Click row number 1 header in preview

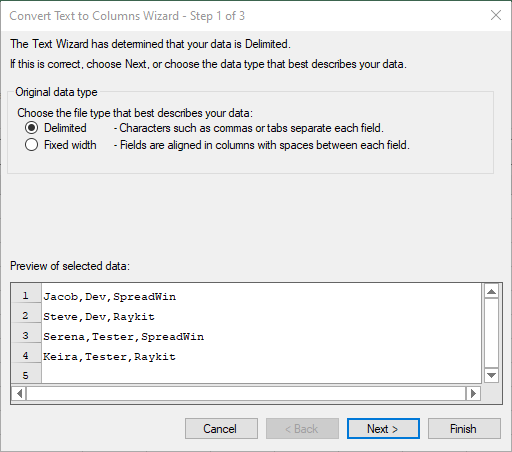(26, 296)
